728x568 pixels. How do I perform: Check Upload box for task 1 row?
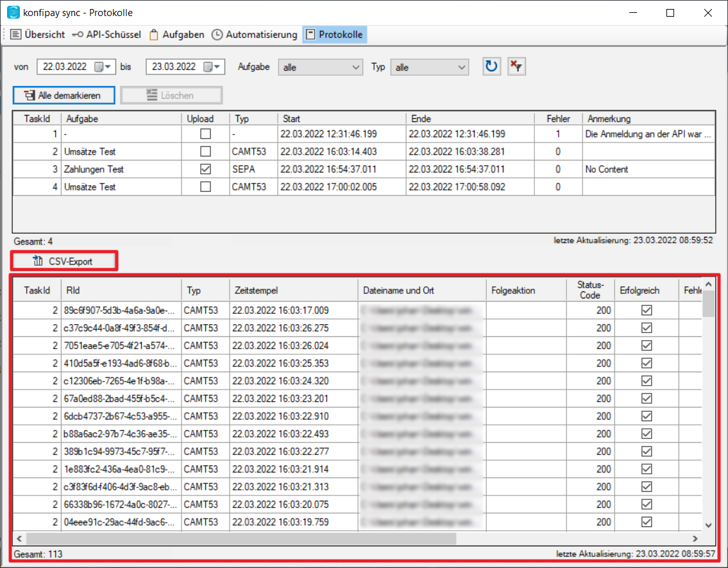(x=205, y=134)
